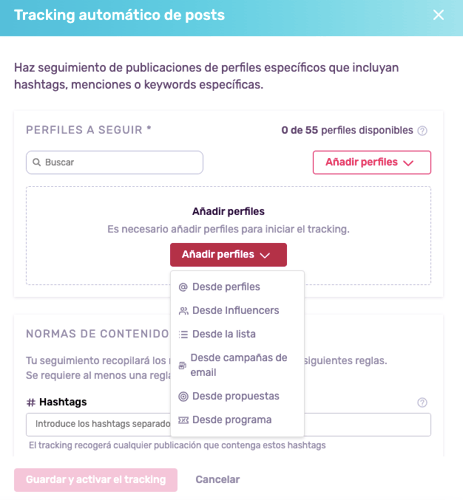Focus the Buscar search field
The image size is (463, 500).
tap(115, 162)
